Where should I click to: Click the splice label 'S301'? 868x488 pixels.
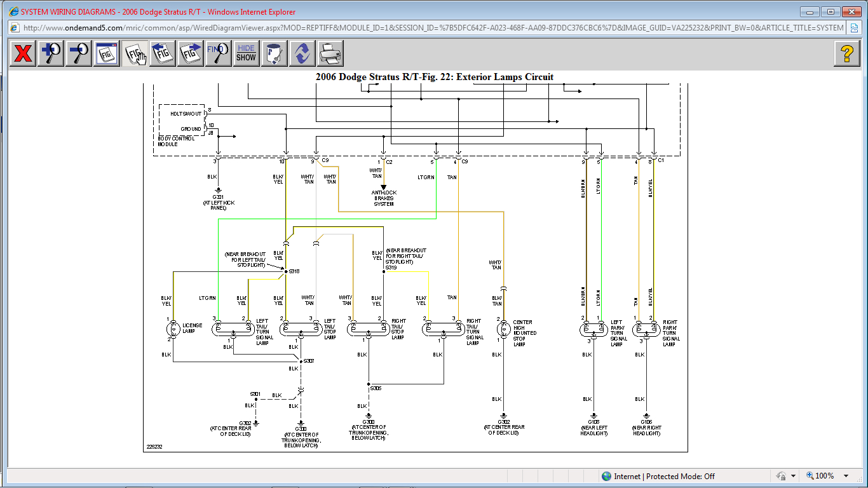255,394
